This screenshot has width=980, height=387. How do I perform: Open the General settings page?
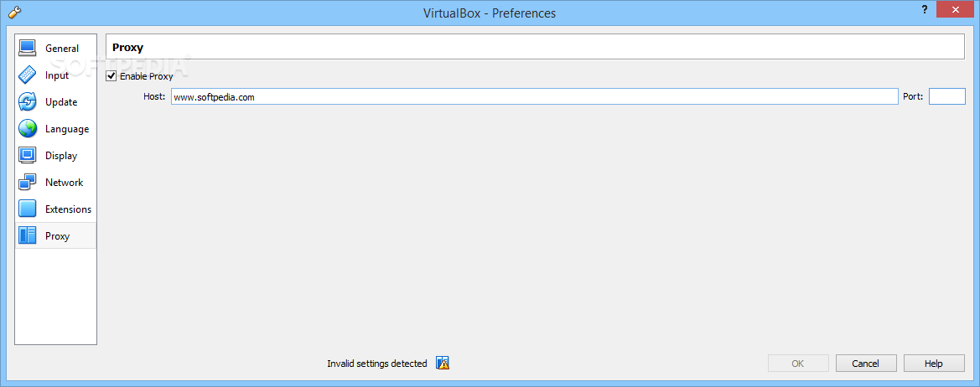pos(62,49)
